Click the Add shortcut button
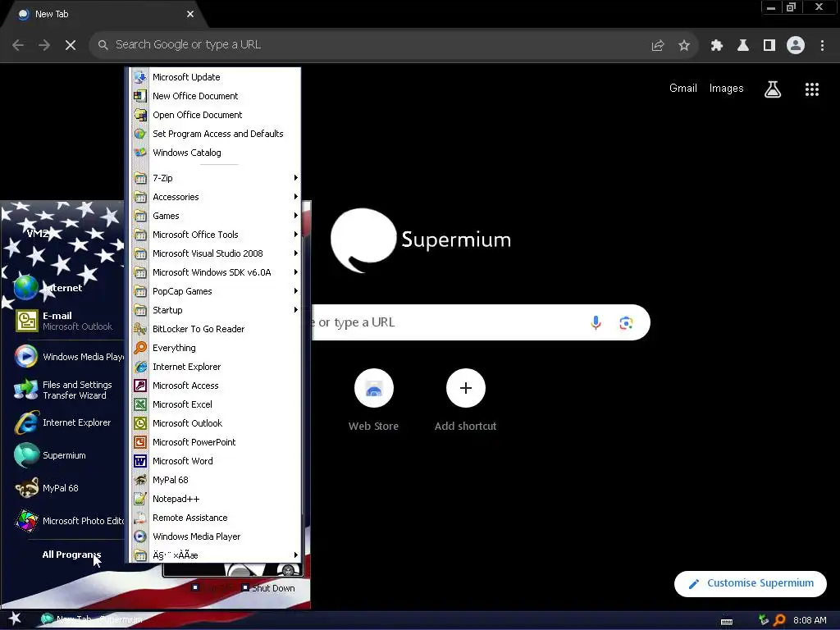Viewport: 840px width, 630px height. tap(466, 400)
